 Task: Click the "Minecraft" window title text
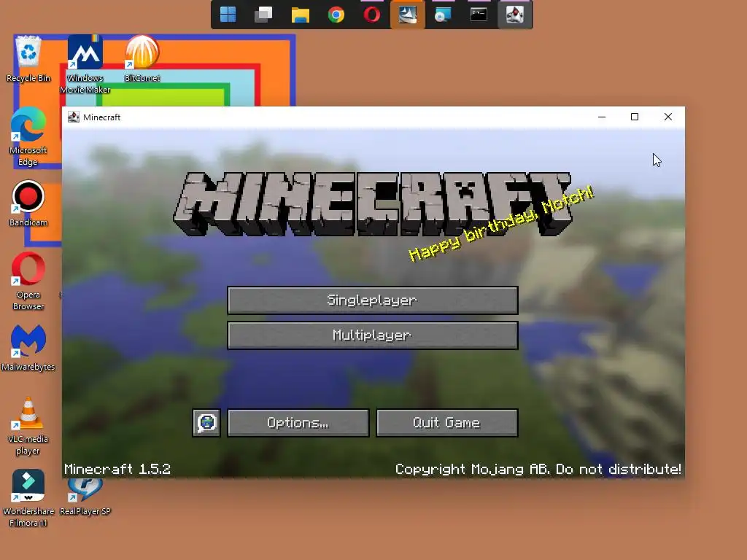coord(101,117)
